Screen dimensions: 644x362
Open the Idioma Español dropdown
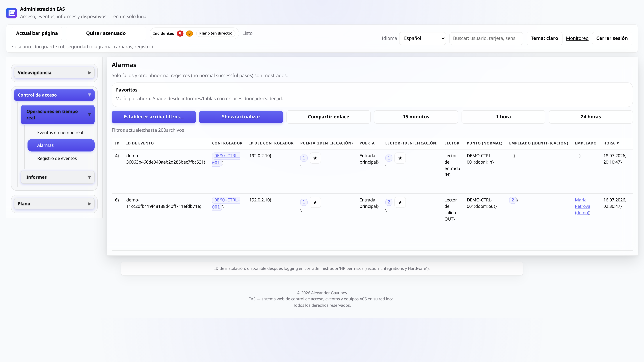coord(422,38)
